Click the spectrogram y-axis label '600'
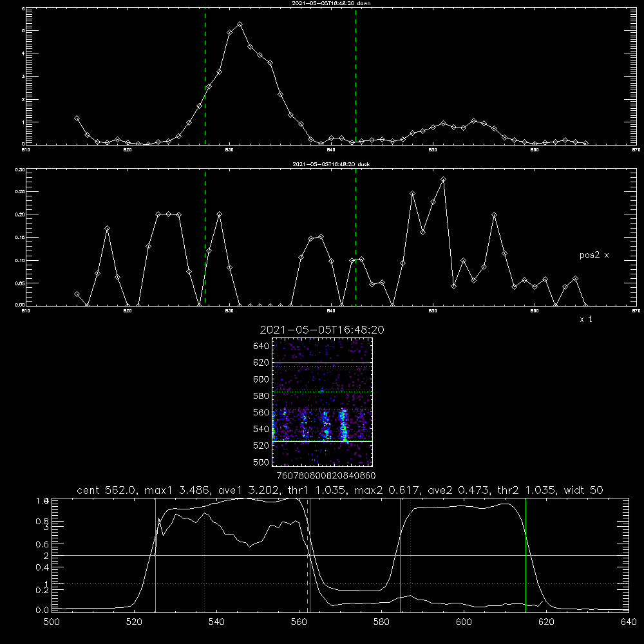 (x=261, y=379)
